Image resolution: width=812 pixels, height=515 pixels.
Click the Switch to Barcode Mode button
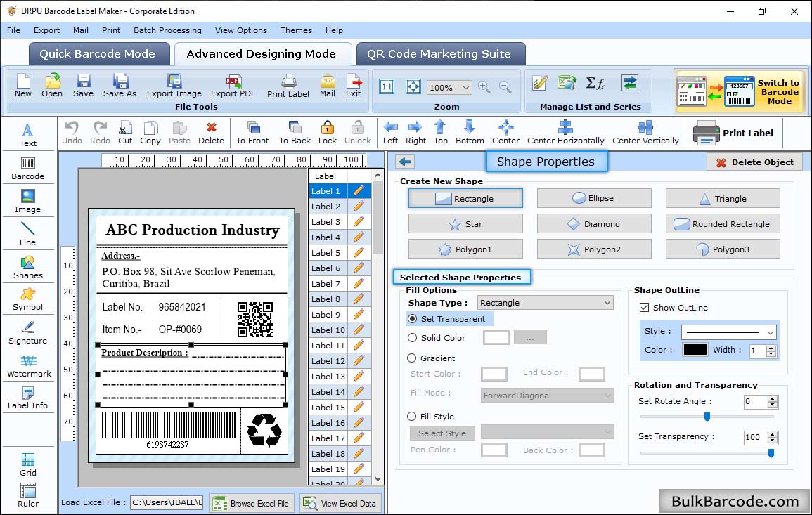[x=740, y=91]
